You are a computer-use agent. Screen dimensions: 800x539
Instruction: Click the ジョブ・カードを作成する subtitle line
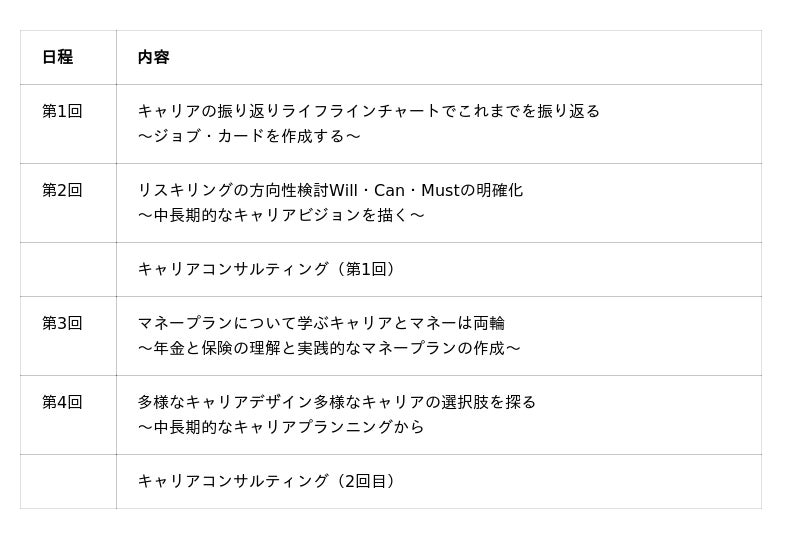pyautogui.click(x=249, y=136)
